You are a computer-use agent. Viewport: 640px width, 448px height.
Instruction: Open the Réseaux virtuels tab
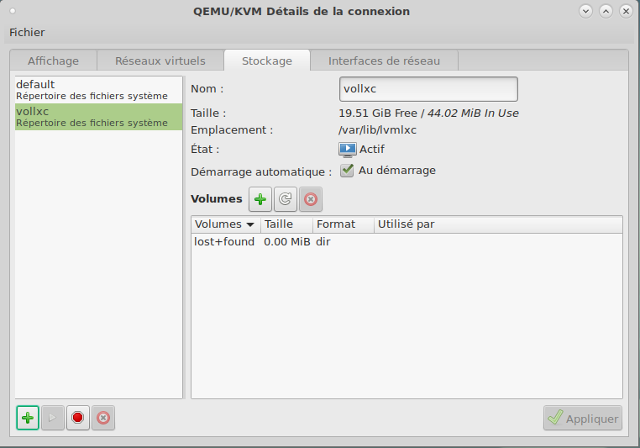point(160,61)
